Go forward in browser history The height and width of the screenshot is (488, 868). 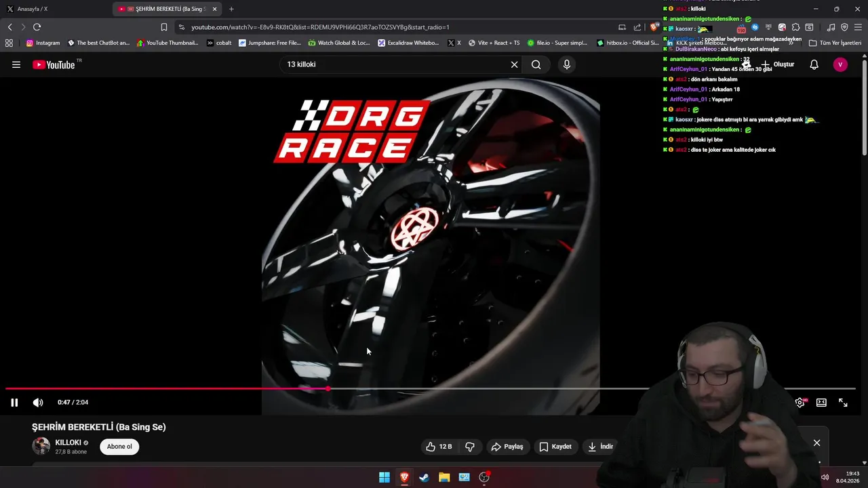tap(23, 27)
